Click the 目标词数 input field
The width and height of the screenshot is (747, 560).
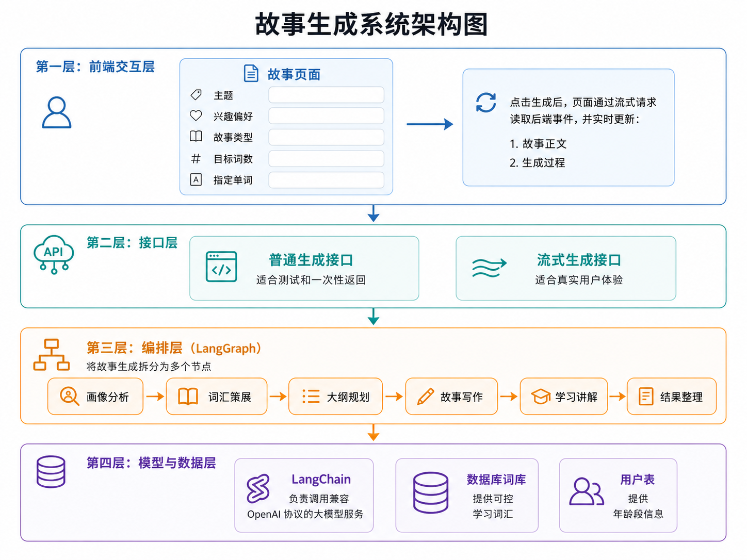point(327,158)
